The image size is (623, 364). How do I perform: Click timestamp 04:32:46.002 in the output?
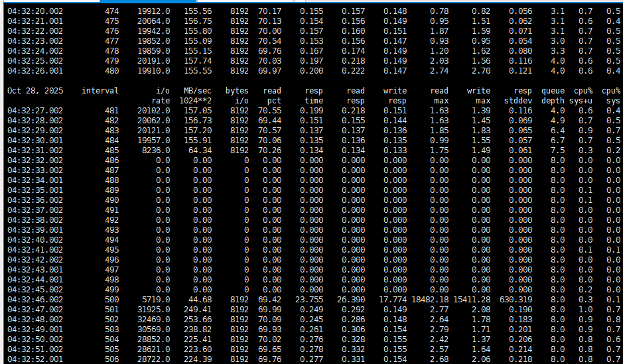pos(35,300)
